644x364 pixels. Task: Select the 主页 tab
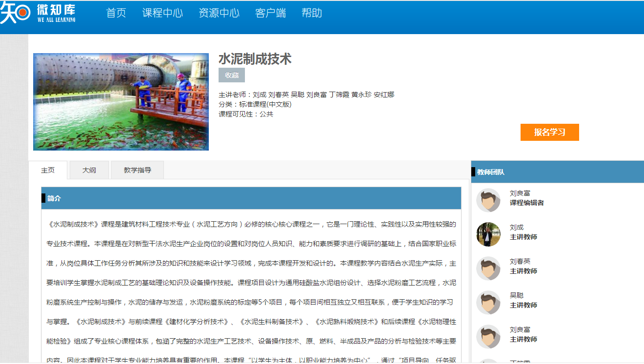pyautogui.click(x=48, y=170)
